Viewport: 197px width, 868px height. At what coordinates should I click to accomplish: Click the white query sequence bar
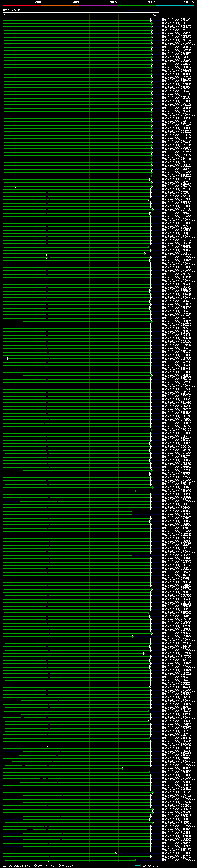81,12
